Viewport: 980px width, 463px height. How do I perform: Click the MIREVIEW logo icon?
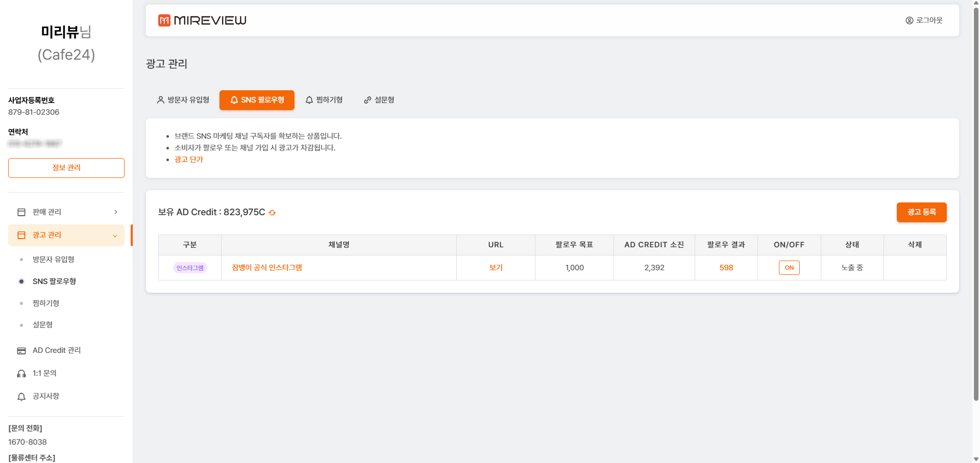tap(164, 20)
